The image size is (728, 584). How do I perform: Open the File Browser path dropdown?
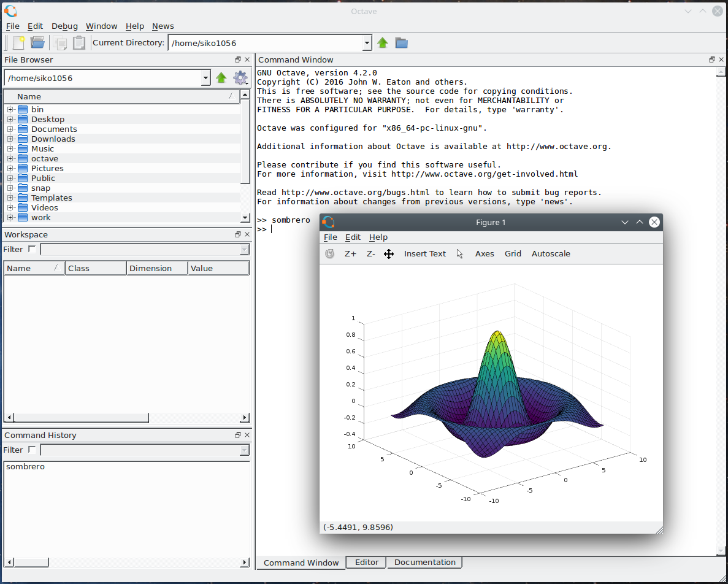[x=205, y=78]
